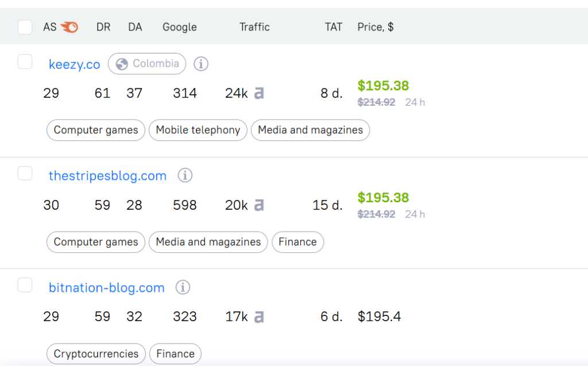Toggle the select-all checkbox in header
Viewport: 588px width, 366px height.
pyautogui.click(x=25, y=27)
